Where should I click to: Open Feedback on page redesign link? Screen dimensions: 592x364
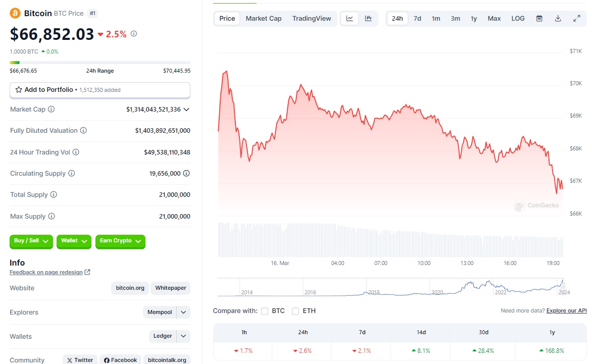[x=46, y=272]
